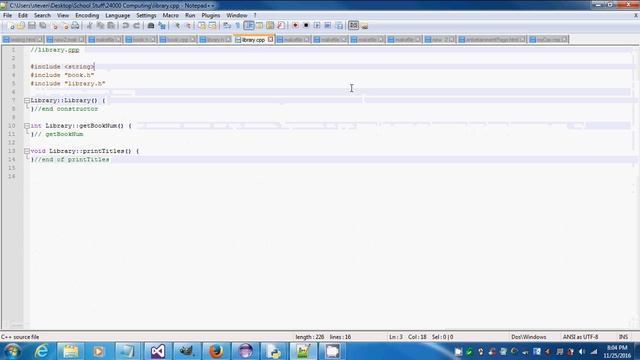Open the Plugins menu
The width and height of the screenshot is (640, 360).
(211, 16)
